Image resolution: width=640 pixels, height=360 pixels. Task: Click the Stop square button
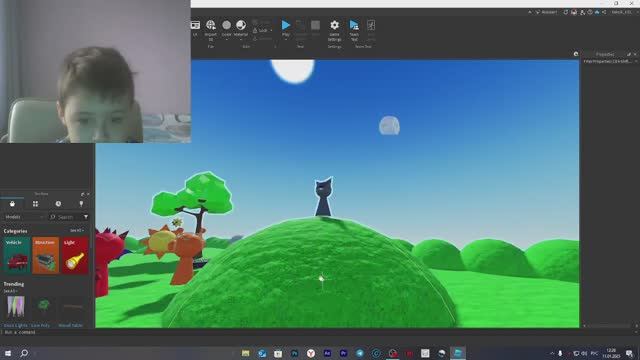tap(315, 25)
